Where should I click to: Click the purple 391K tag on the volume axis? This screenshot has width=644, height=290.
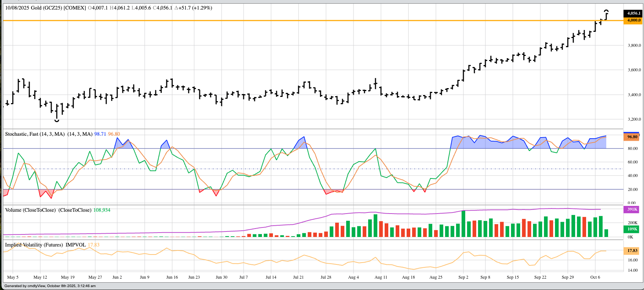632,210
